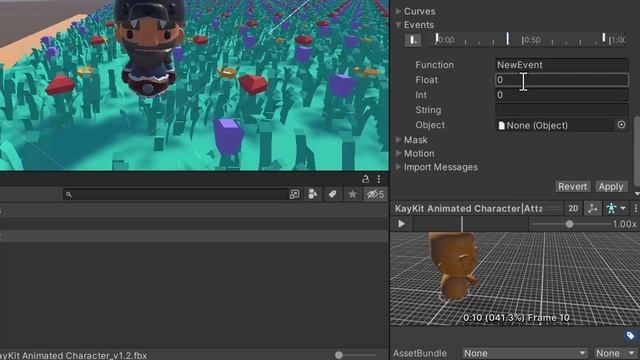640x360 pixels.
Task: Select the middle event marker before 0:50
Action: 507,38
